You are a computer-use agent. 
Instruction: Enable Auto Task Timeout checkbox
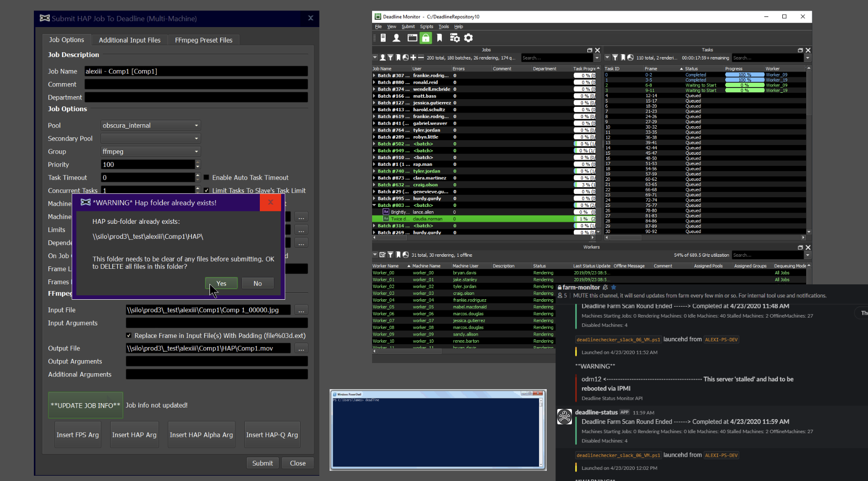click(207, 177)
